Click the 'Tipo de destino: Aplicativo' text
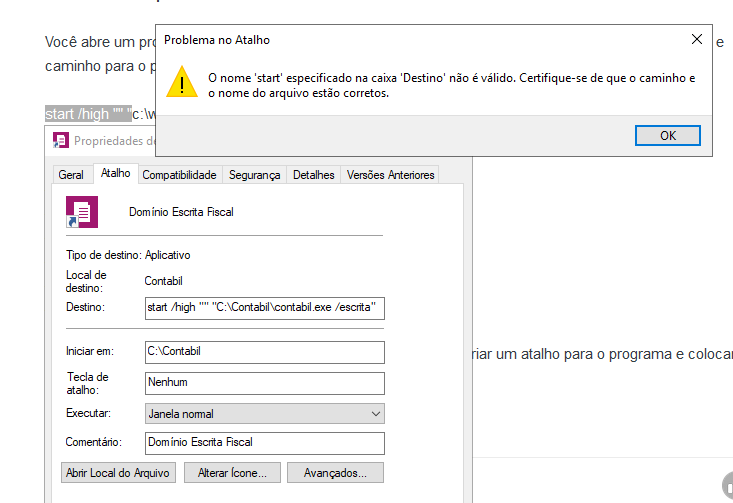 128,255
